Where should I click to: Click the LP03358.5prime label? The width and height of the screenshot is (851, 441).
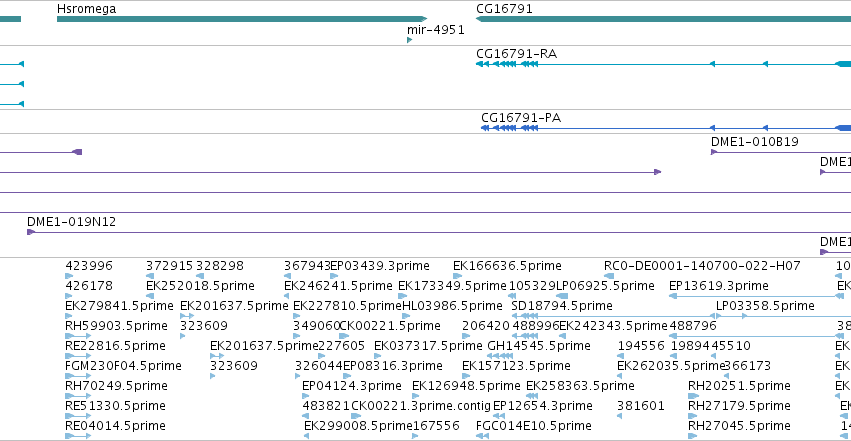pyautogui.click(x=765, y=306)
